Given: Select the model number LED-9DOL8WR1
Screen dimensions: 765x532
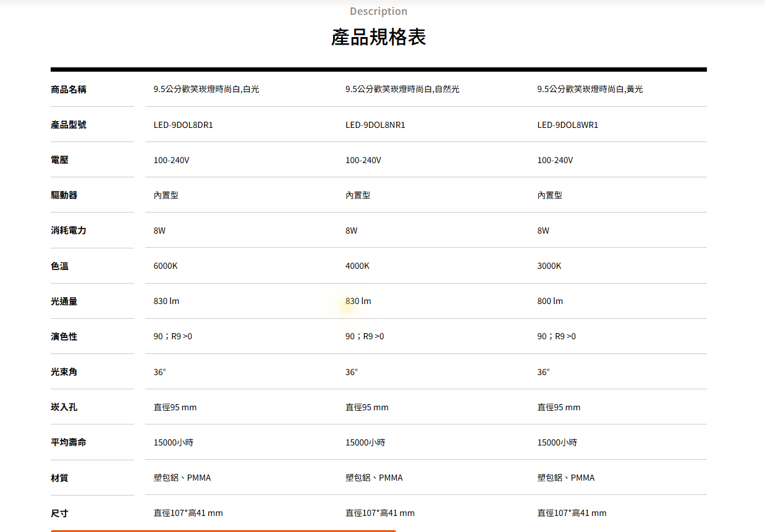Looking at the screenshot, I should [x=567, y=125].
